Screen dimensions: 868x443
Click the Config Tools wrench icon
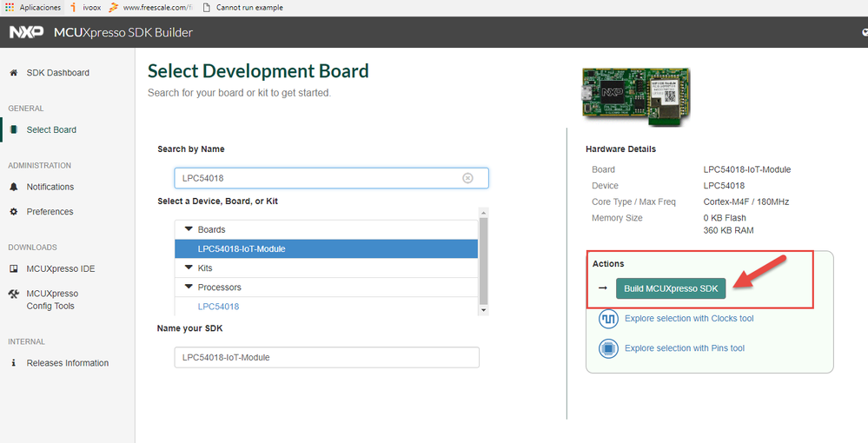pyautogui.click(x=13, y=294)
